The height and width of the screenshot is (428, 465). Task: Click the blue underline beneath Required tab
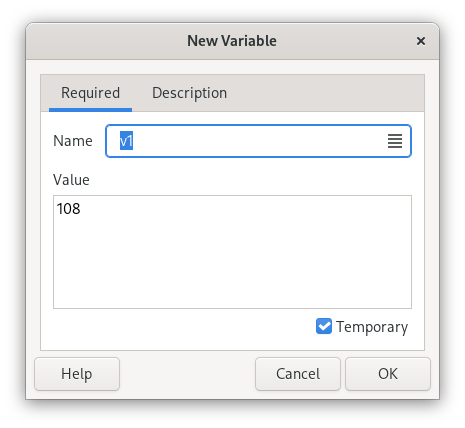coord(90,110)
